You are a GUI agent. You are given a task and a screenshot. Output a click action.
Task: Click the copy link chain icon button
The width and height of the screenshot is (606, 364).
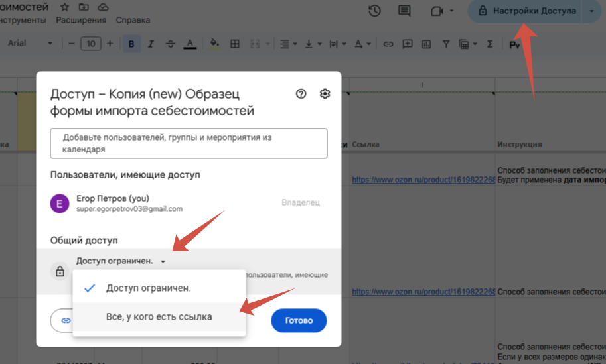(66, 320)
